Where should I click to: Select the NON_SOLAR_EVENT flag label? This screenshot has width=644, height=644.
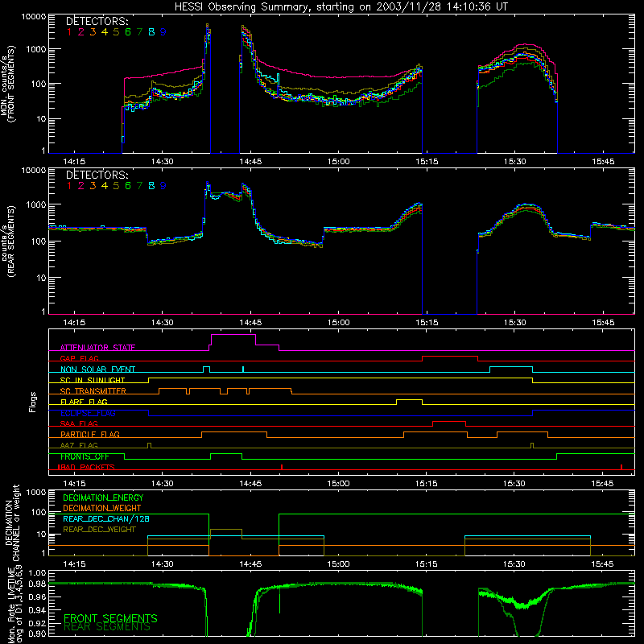pos(97,369)
